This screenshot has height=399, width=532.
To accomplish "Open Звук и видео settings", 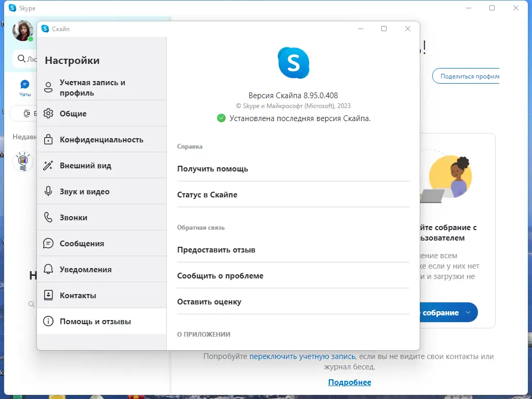I will click(x=102, y=191).
